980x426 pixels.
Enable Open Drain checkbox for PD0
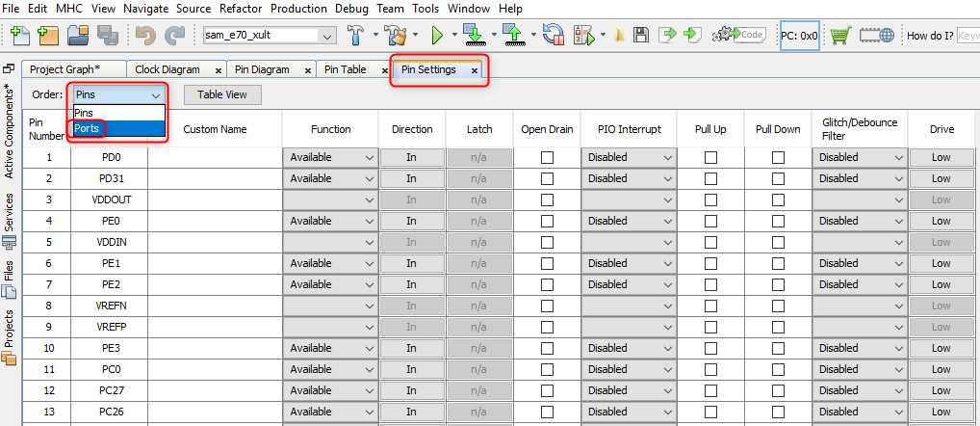[x=547, y=157]
